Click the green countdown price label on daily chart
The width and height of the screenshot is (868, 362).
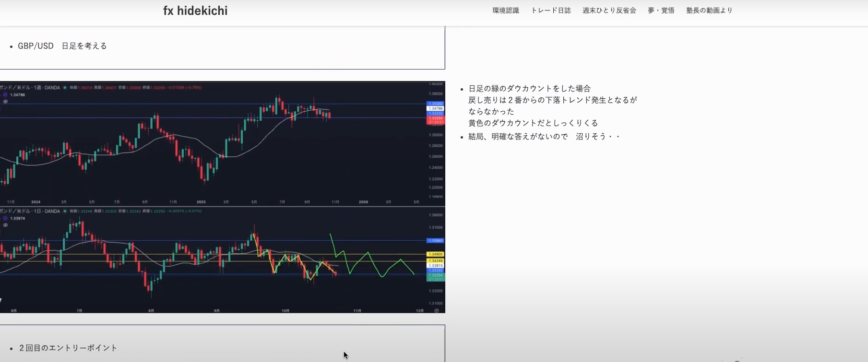coord(436,278)
